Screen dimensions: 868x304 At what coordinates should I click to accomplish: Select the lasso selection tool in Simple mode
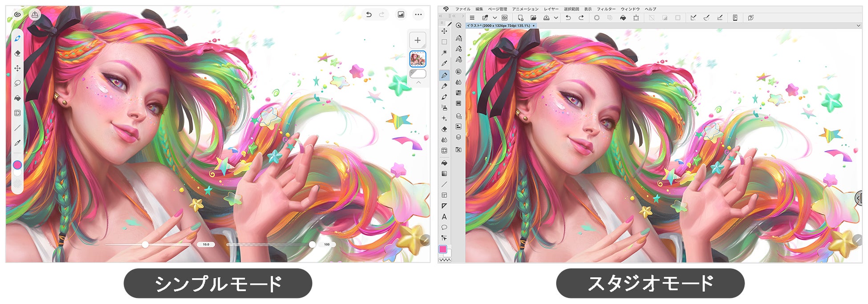point(17,83)
